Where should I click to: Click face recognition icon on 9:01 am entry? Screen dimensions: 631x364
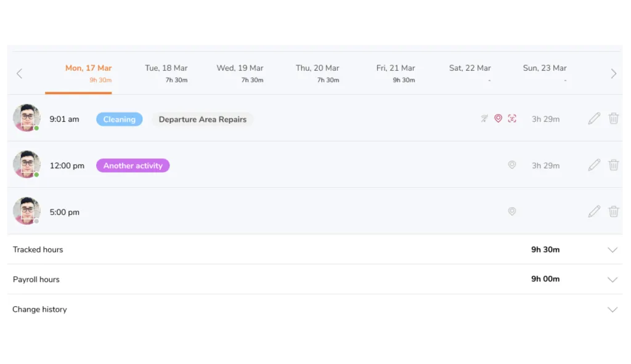pos(512,119)
